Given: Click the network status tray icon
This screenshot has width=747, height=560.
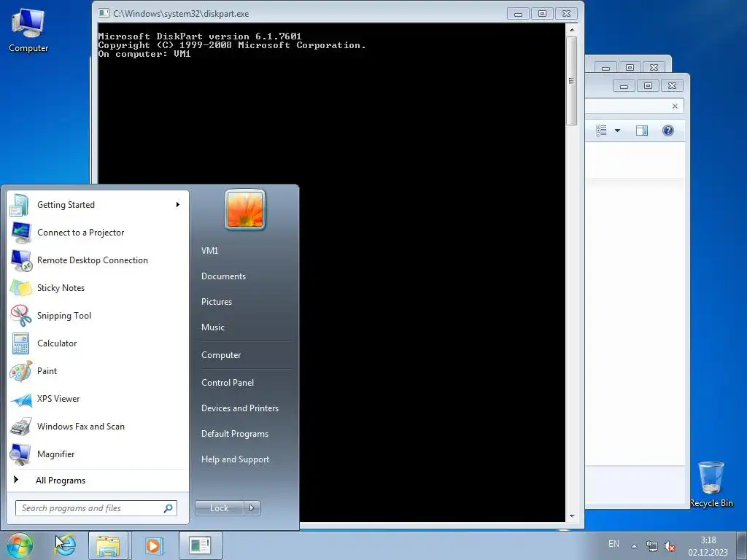Looking at the screenshot, I should coord(651,545).
